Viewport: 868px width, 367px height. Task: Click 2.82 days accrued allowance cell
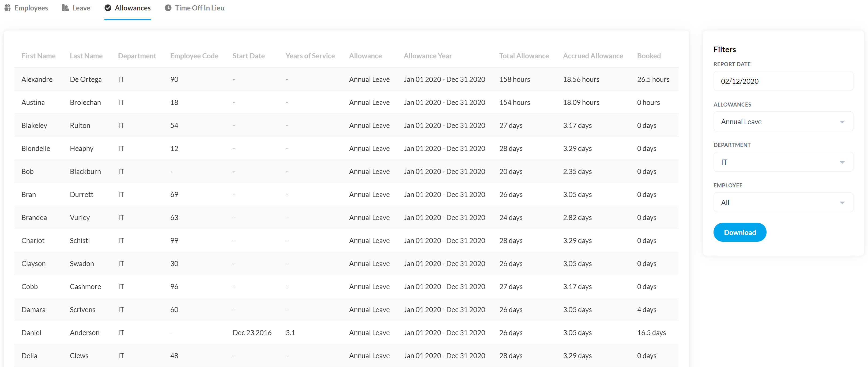tap(578, 218)
